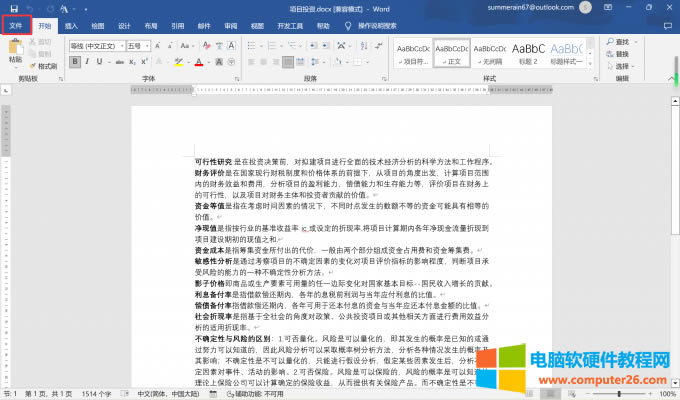
Task: Toggle Bold formatting button
Action: coord(74,62)
